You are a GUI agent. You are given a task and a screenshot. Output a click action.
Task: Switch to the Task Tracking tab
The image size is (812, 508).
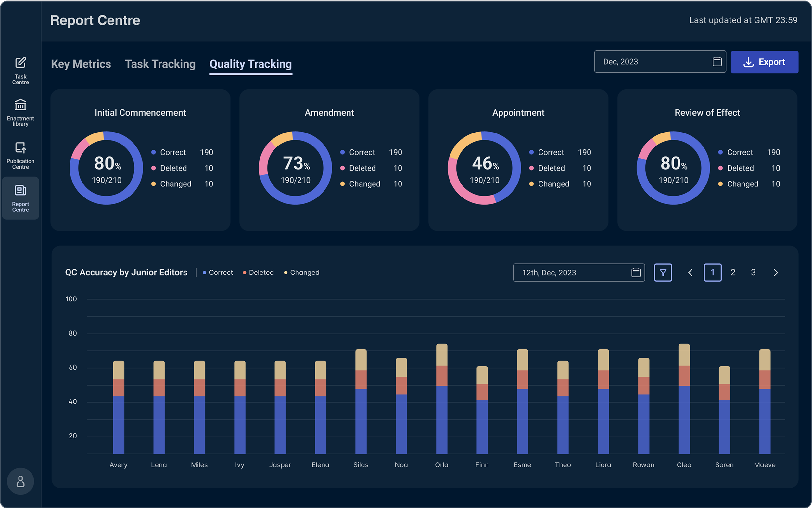click(x=160, y=64)
